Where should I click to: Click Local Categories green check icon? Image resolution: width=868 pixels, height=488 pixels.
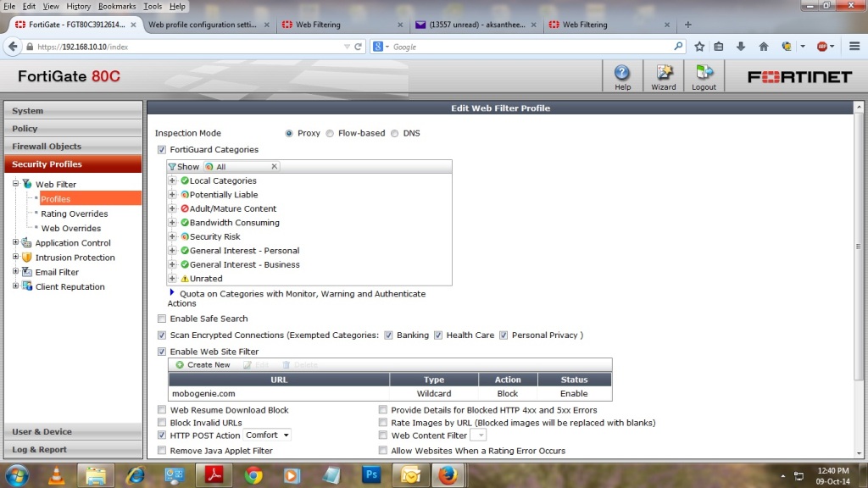click(x=185, y=180)
